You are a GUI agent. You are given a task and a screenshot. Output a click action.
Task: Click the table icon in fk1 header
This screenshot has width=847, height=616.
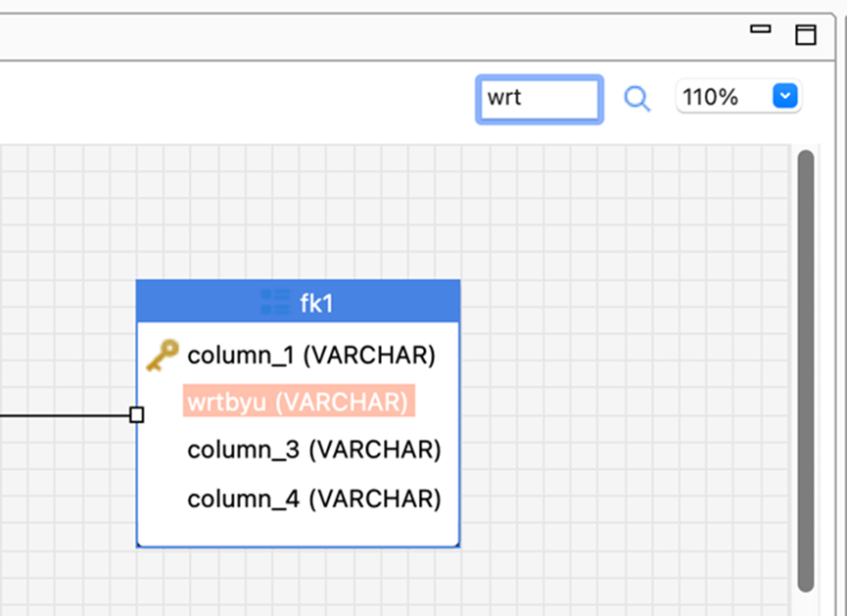click(x=275, y=303)
